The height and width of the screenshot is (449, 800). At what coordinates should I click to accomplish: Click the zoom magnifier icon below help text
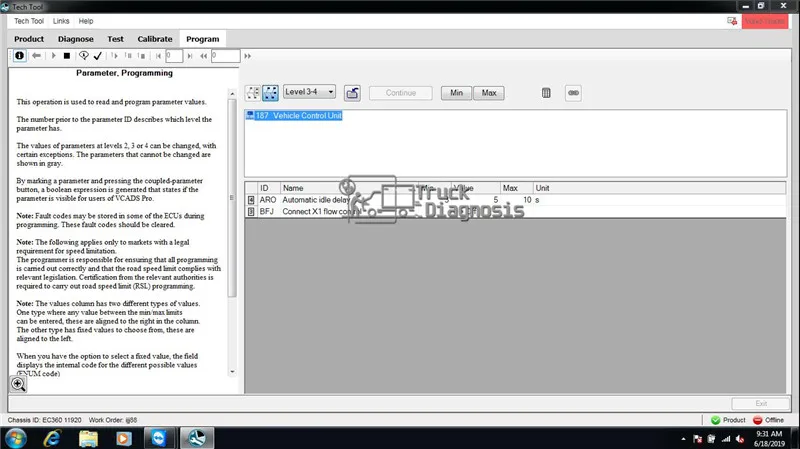(18, 384)
